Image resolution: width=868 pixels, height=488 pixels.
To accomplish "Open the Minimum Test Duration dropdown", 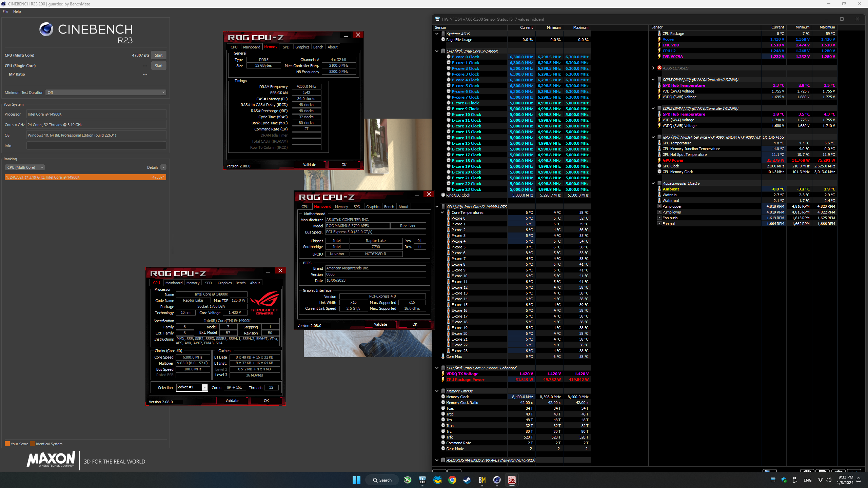I will (106, 93).
